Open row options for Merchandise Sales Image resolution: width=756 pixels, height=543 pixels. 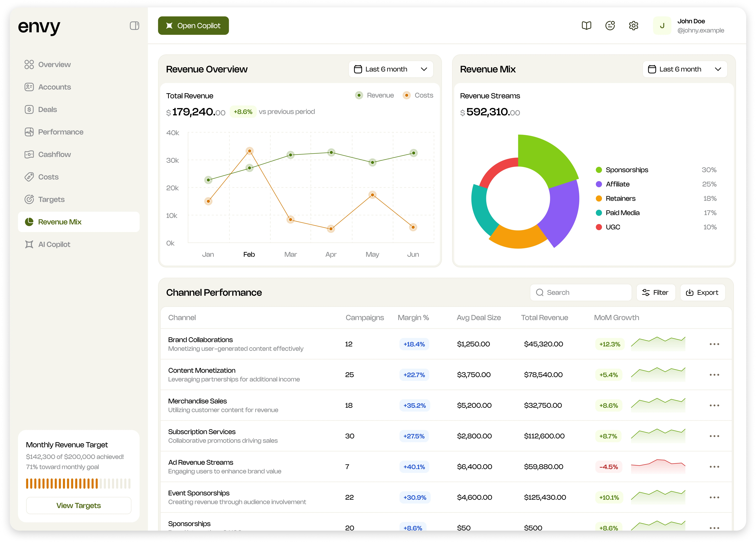coord(714,405)
